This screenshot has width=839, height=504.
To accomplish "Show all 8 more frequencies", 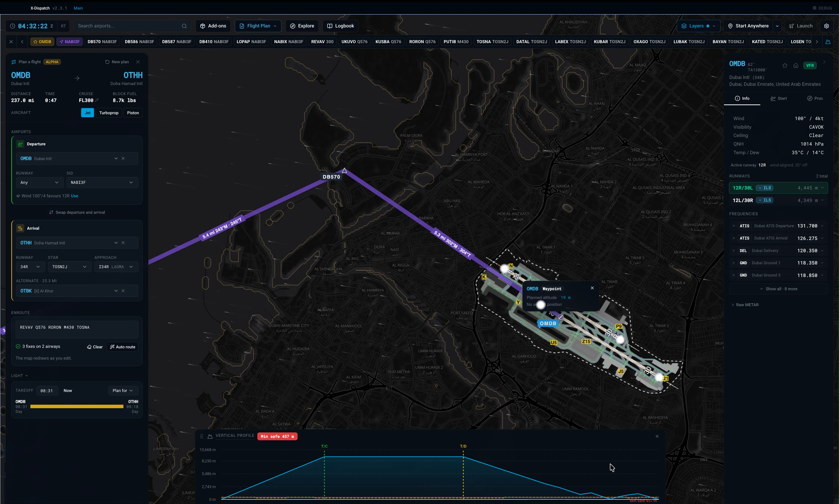I will click(x=778, y=289).
